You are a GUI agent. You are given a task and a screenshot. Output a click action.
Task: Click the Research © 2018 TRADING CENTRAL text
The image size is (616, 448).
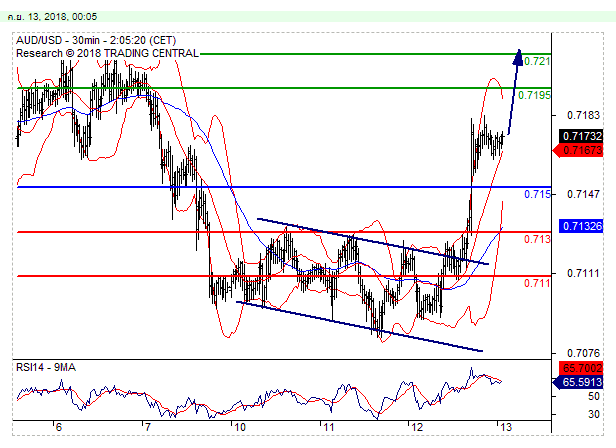(x=107, y=53)
